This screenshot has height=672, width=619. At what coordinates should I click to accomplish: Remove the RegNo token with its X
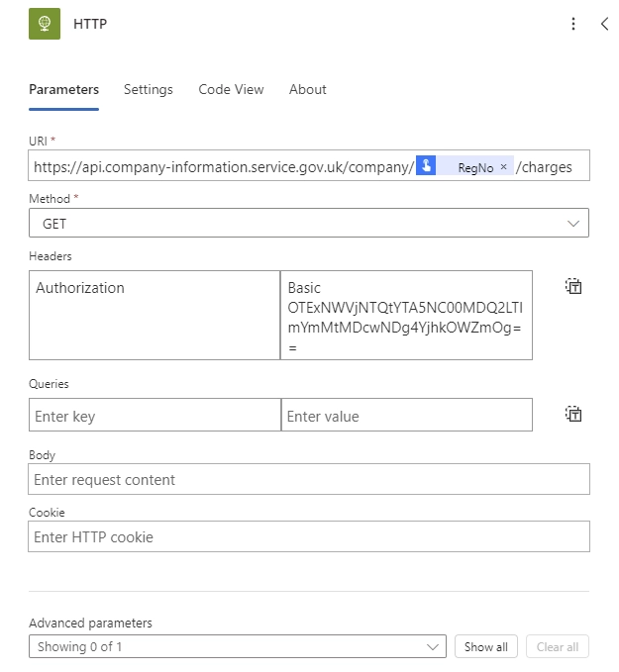(503, 166)
